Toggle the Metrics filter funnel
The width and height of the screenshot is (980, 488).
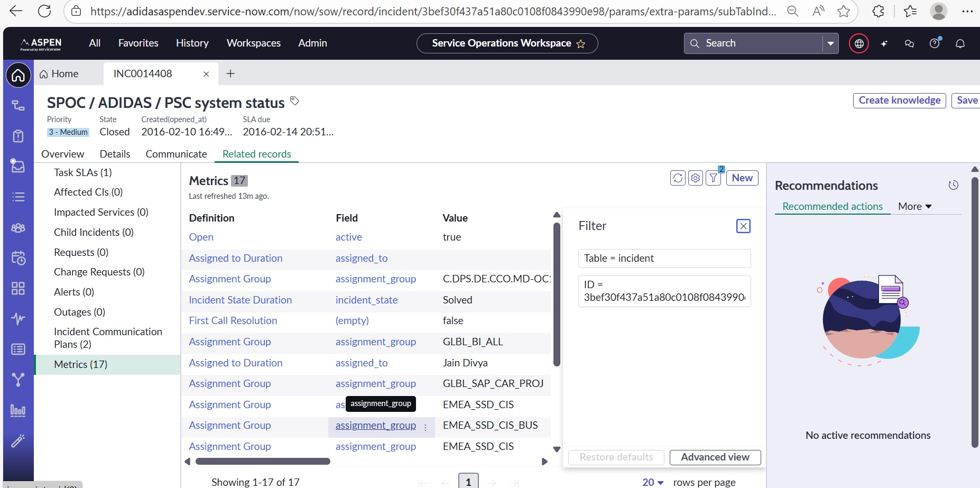[714, 178]
